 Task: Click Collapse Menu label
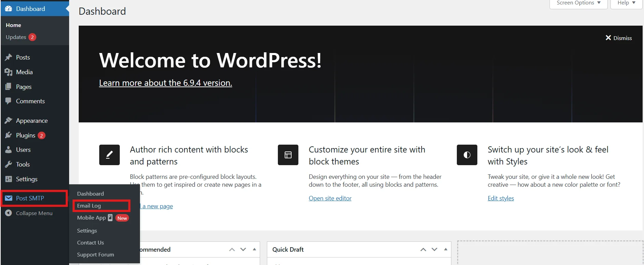point(34,213)
